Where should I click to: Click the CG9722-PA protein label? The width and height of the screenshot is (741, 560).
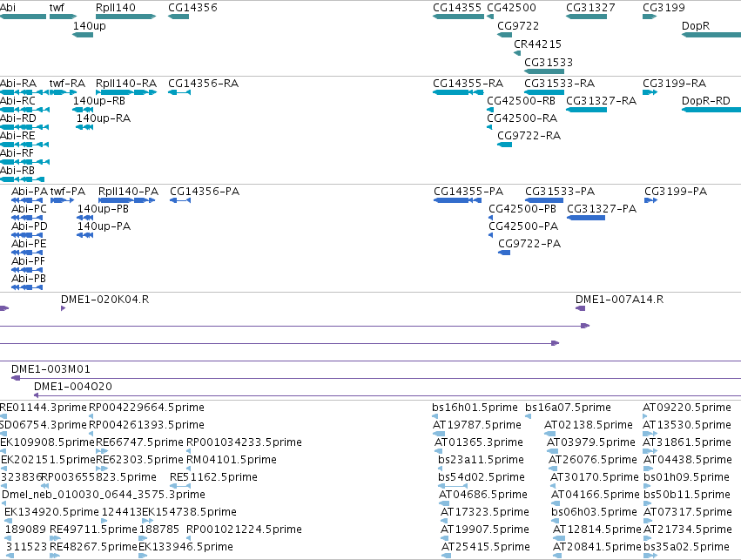(529, 245)
